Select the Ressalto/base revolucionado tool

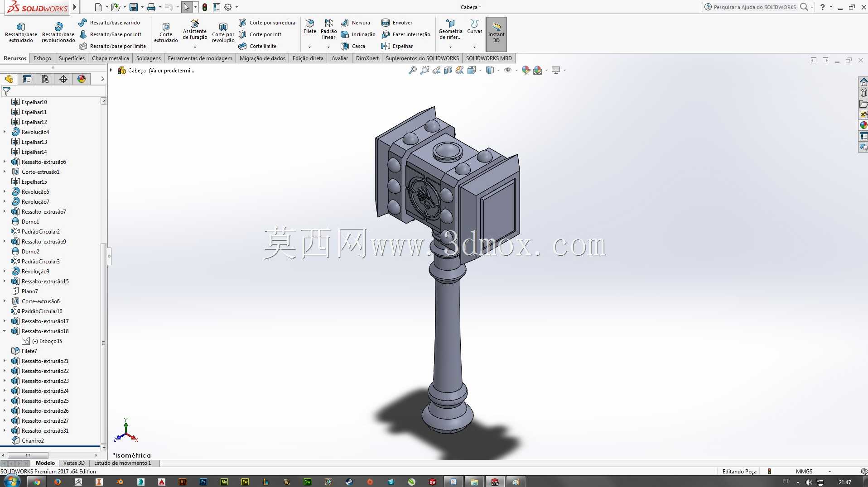[58, 32]
